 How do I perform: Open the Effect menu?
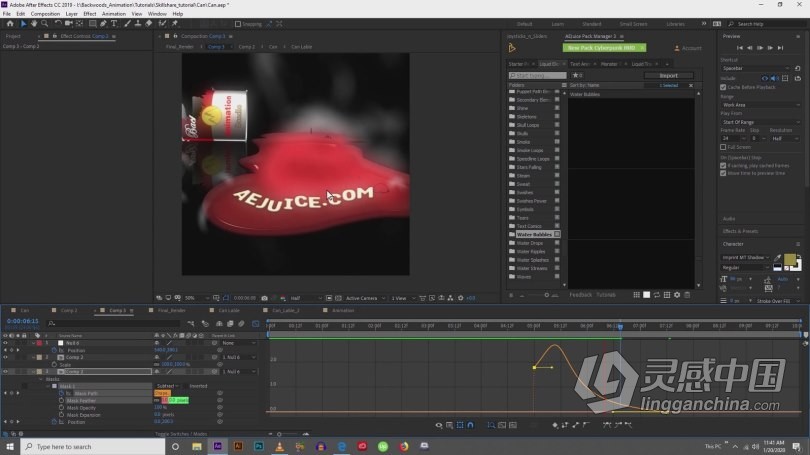90,14
